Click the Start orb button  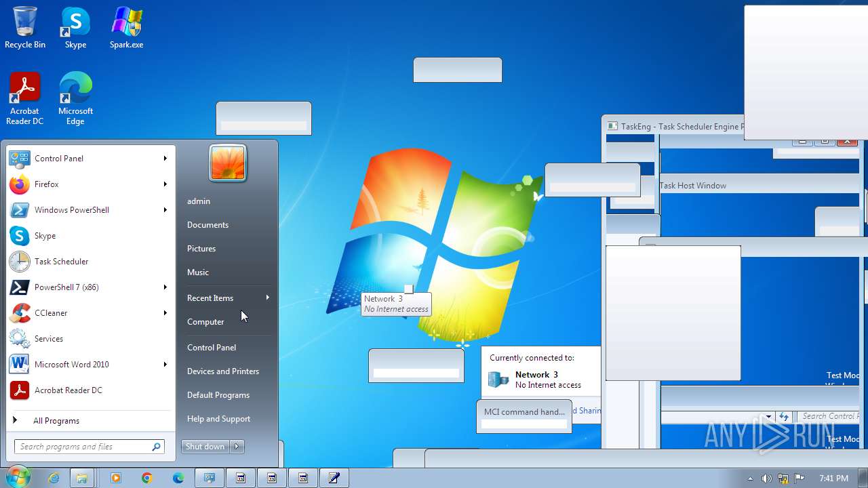point(17,477)
